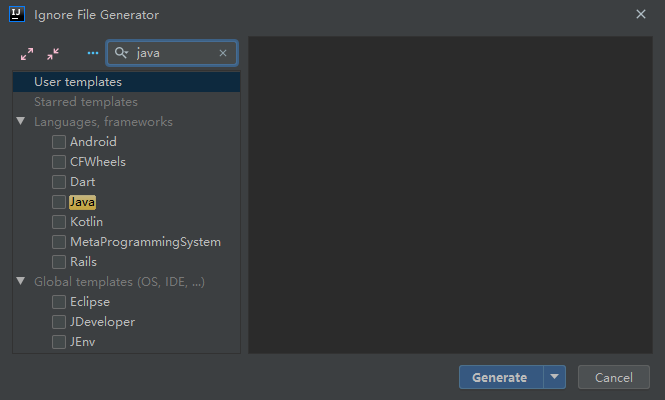Click the Collapse All icon

pos(52,53)
